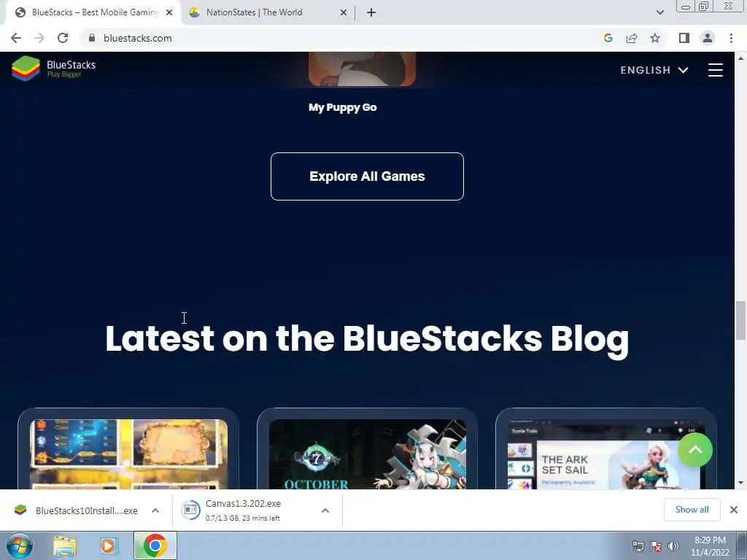747x560 pixels.
Task: Expand the tab search chevron
Action: [659, 12]
